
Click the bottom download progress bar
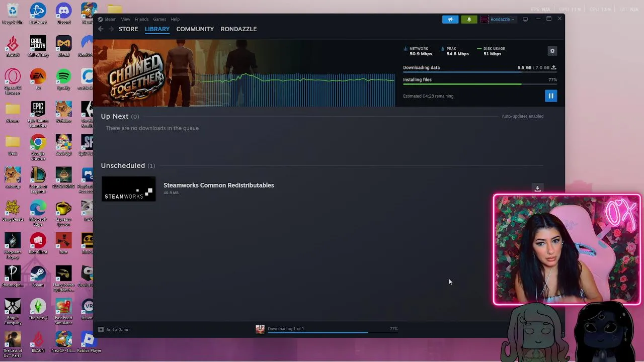pos(333,333)
